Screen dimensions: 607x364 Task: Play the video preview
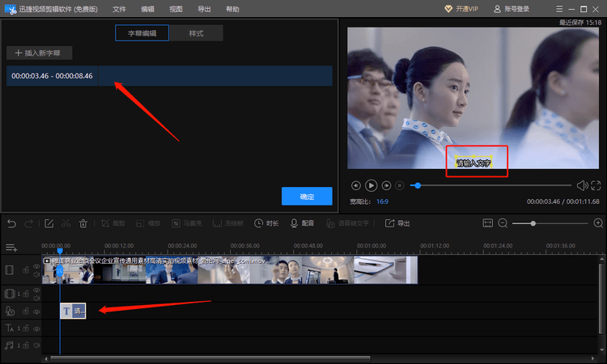click(371, 186)
